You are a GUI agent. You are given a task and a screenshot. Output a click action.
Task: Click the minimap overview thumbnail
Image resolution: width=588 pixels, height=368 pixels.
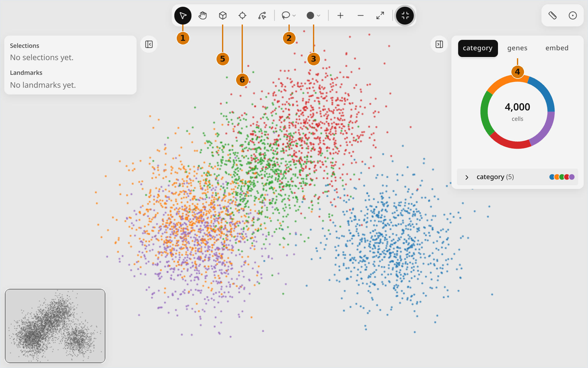(55, 326)
